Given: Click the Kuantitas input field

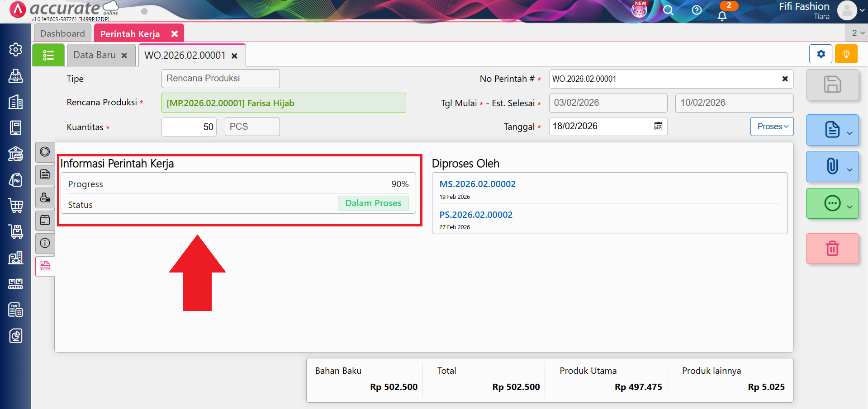Looking at the screenshot, I should tap(189, 127).
